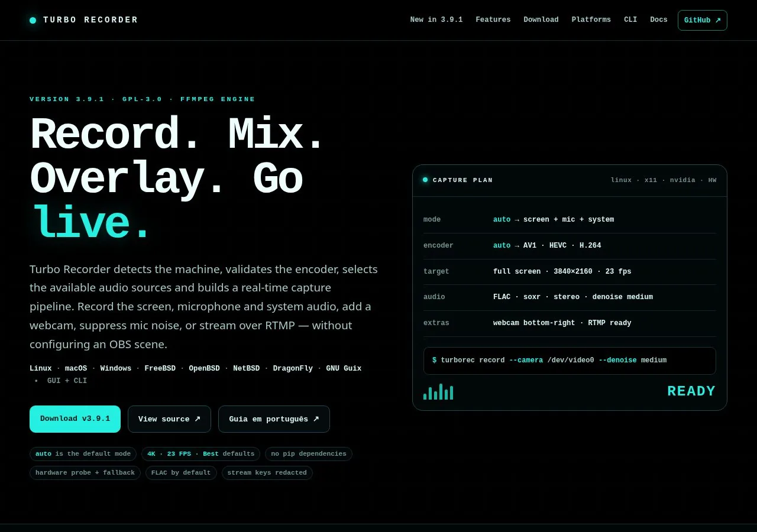This screenshot has height=532, width=757.
Task: Click the Turbo Recorder logo dot
Action: coord(33,20)
